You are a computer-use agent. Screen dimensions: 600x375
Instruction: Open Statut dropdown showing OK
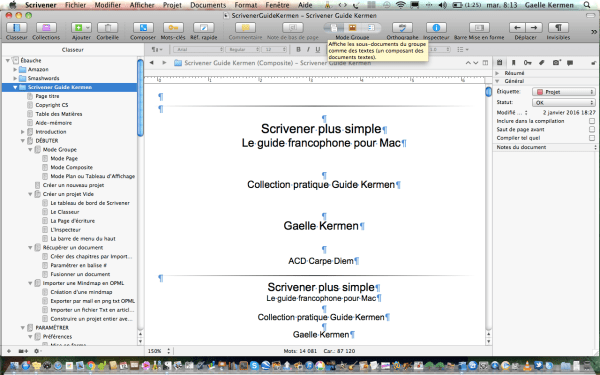pos(564,103)
